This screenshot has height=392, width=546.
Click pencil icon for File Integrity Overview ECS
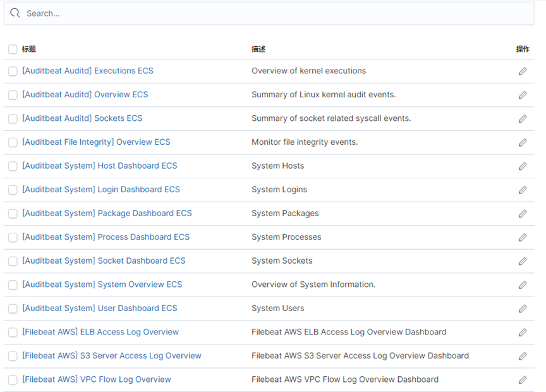pos(523,142)
